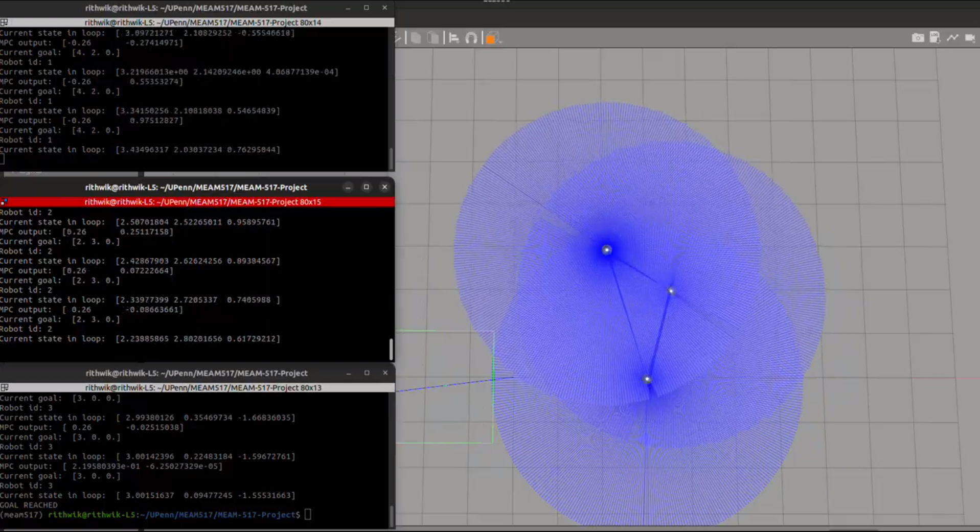The height and width of the screenshot is (532, 980).
Task: Open the Gazebo align tool
Action: coord(454,38)
